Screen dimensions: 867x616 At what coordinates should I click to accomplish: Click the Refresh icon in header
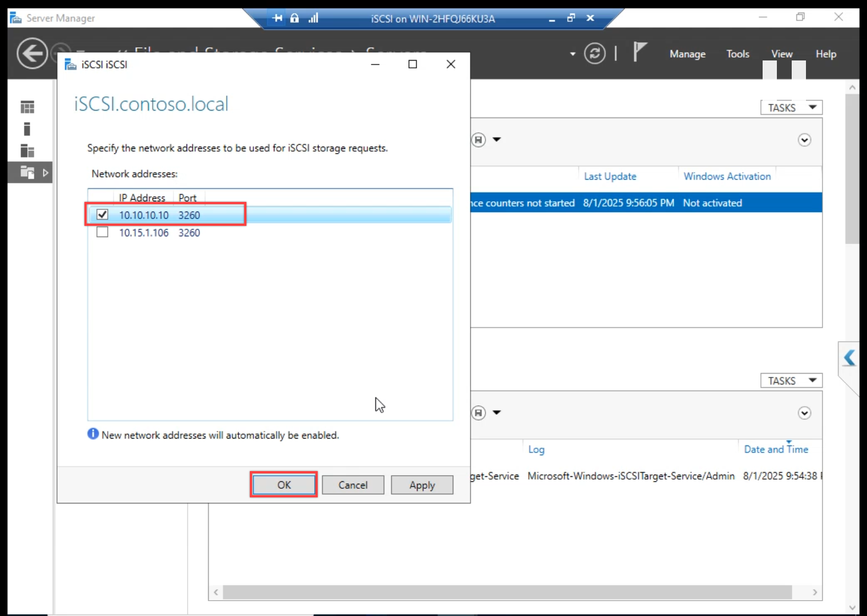pos(595,54)
